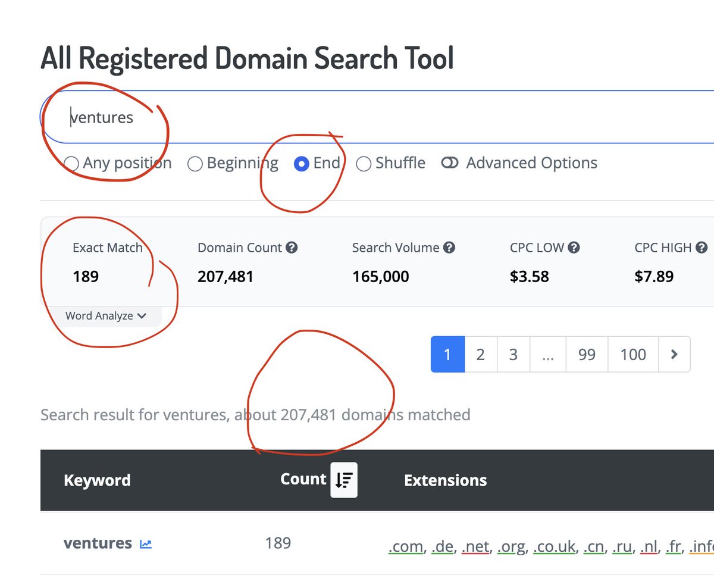This screenshot has height=588, width=714.
Task: Open the .com extension link
Action: click(x=406, y=546)
